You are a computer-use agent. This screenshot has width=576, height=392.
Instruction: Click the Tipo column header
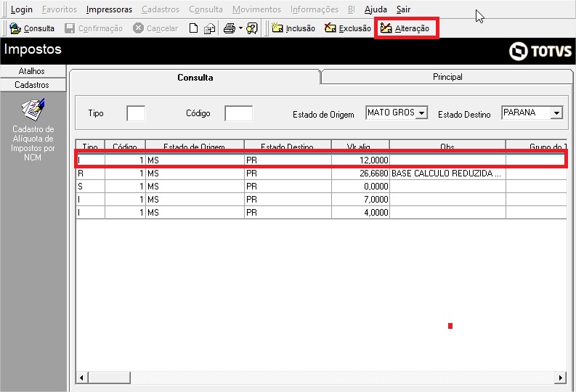tap(90, 145)
